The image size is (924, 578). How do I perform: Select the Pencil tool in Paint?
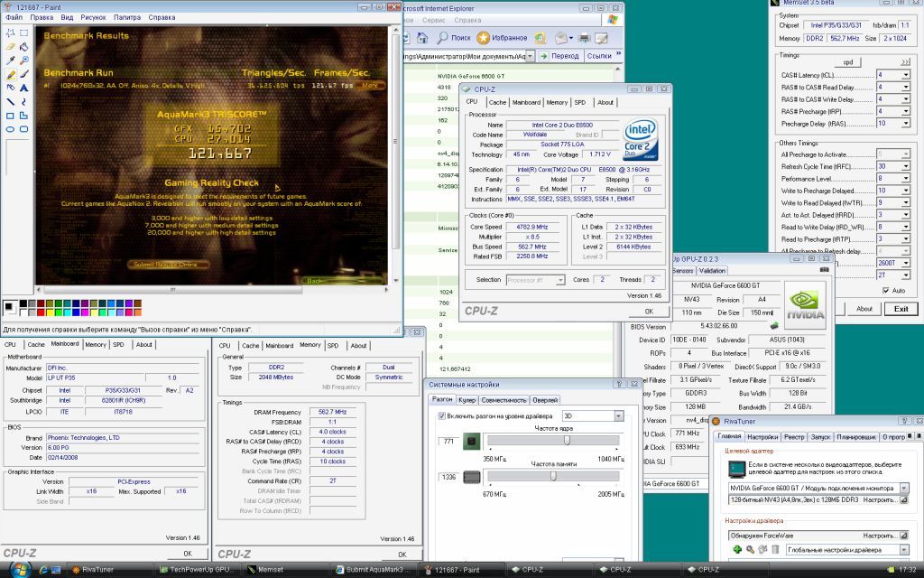(11, 74)
